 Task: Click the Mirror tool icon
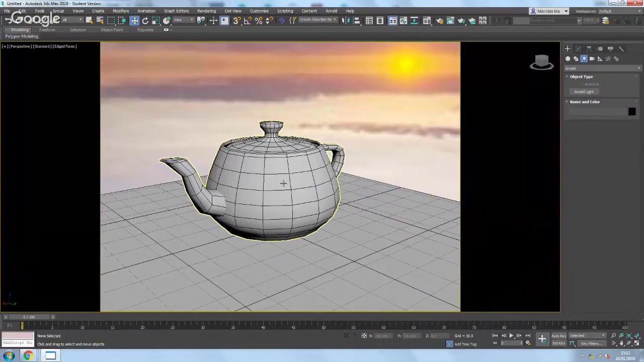click(x=346, y=21)
